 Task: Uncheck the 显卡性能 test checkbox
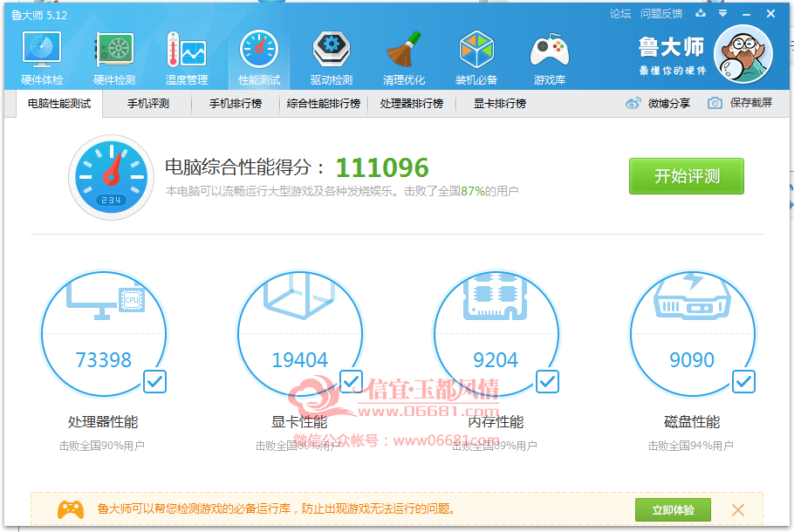[351, 382]
